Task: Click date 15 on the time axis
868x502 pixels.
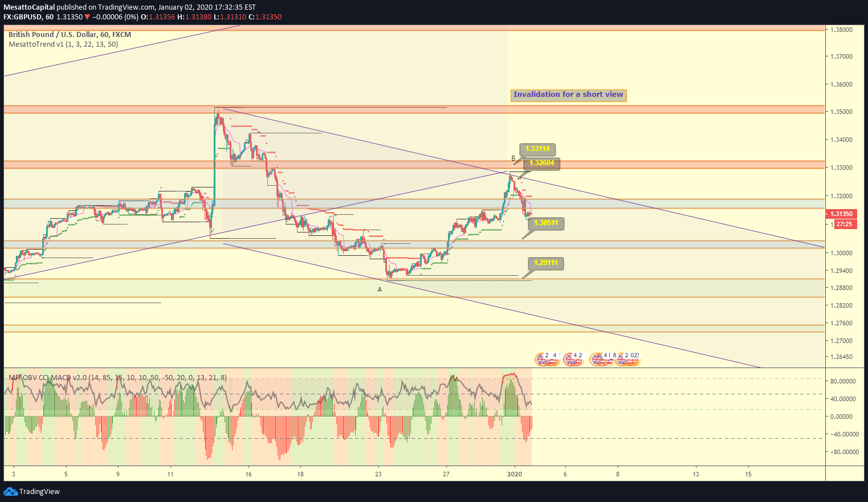Action: click(748, 474)
